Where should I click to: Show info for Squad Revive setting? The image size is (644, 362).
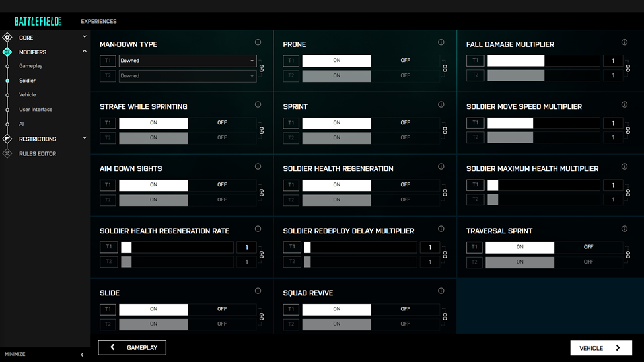tap(441, 291)
